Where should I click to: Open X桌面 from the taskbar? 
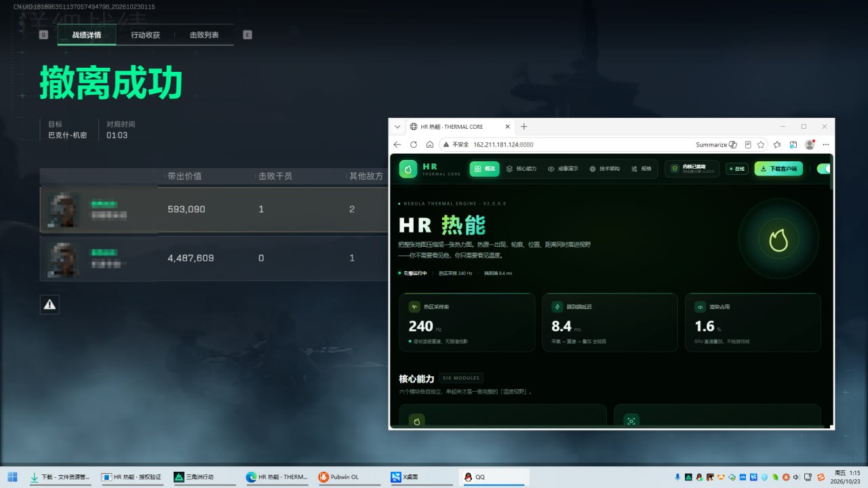pos(421,477)
